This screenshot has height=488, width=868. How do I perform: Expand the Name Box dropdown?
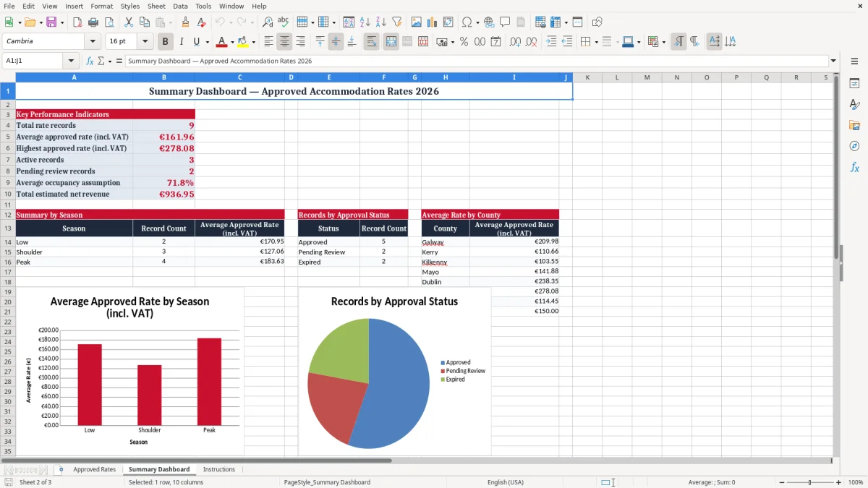[x=71, y=61]
